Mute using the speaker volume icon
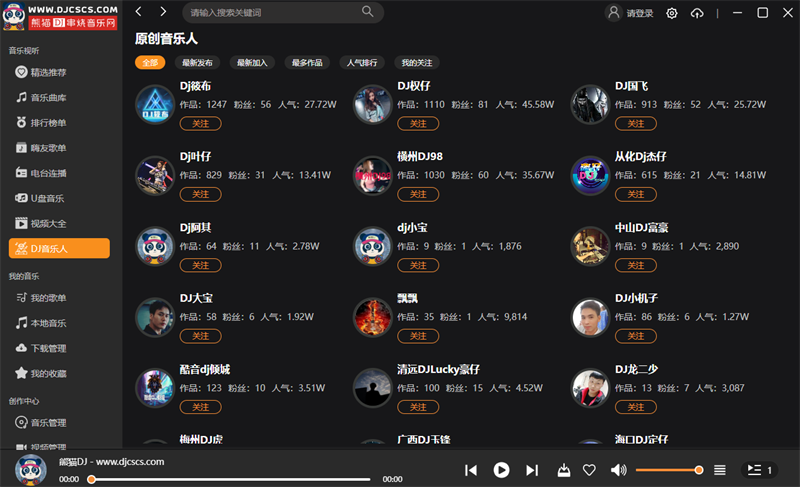The image size is (800, 487). point(618,470)
